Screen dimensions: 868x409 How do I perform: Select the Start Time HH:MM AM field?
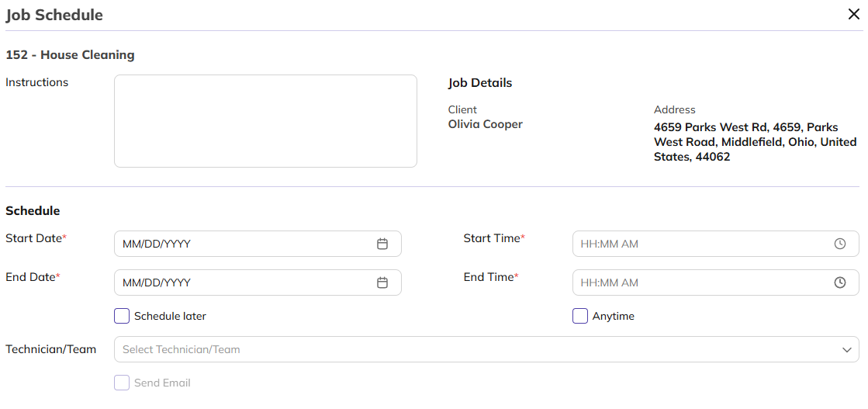(698, 244)
